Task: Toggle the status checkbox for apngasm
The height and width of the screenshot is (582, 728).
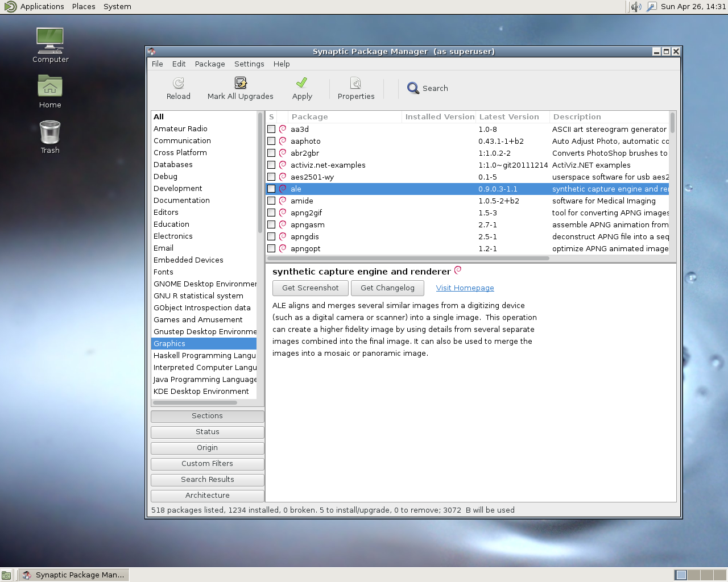Action: pos(271,225)
